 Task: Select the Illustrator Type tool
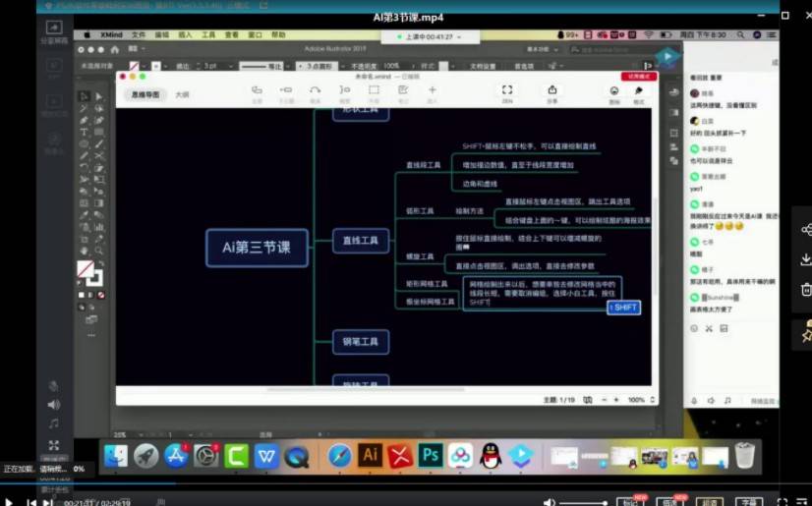(84, 132)
